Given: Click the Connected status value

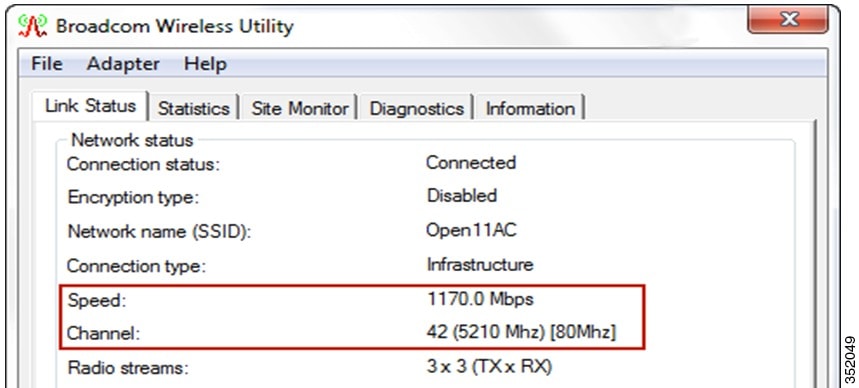Looking at the screenshot, I should [x=471, y=163].
